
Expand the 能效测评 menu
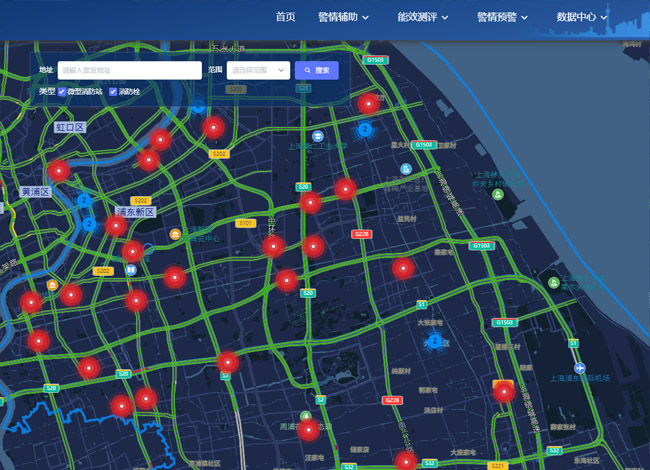422,17
